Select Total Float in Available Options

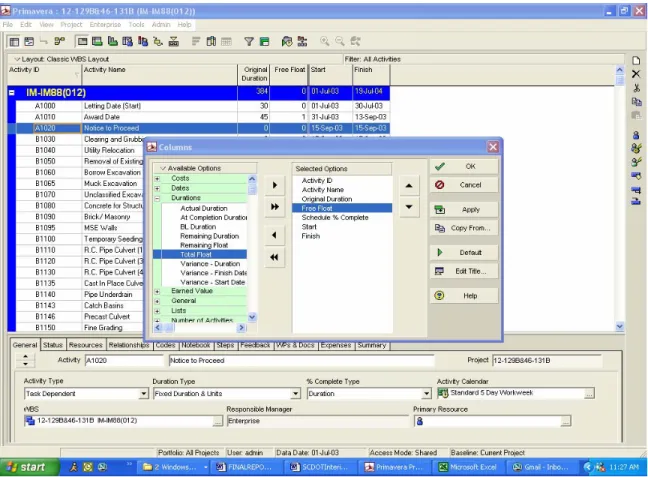point(200,255)
